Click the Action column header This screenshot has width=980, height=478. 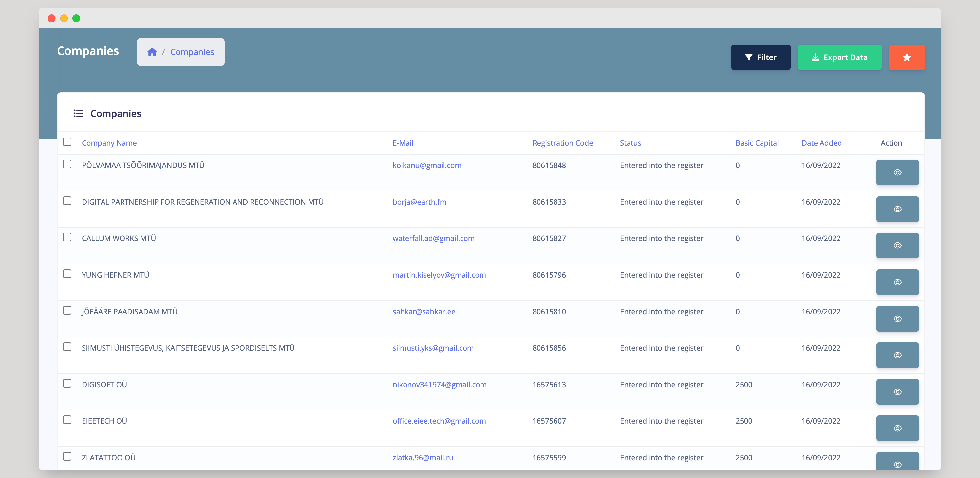click(891, 143)
